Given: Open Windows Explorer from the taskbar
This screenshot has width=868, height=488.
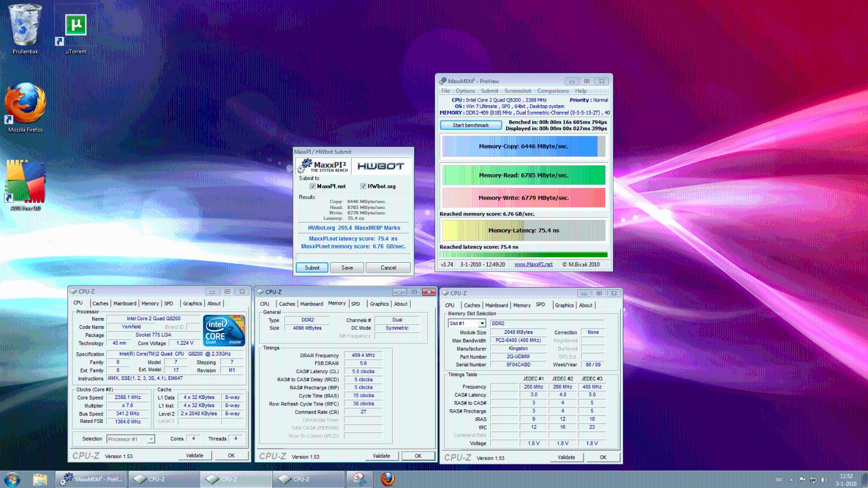Looking at the screenshot, I should point(40,479).
